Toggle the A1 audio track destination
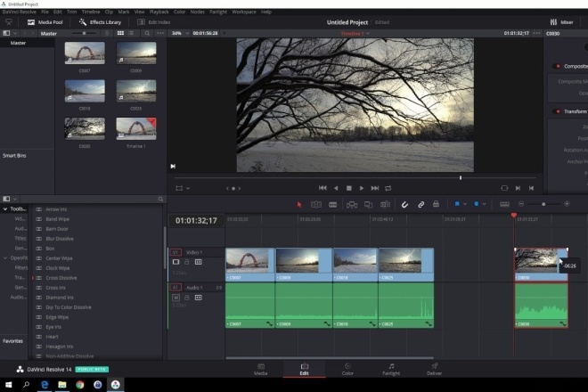Screen dimensions: 588x392 [176, 288]
